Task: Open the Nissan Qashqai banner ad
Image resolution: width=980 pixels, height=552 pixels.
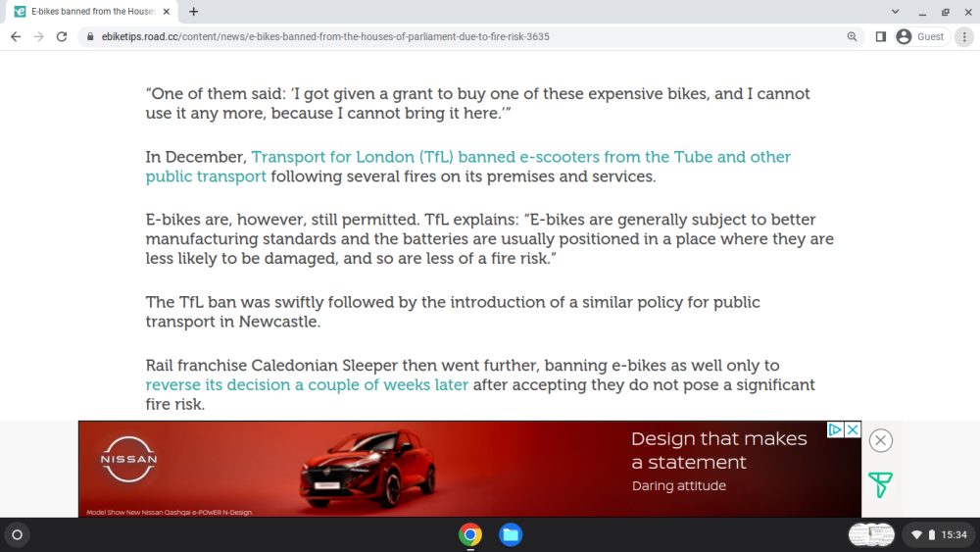Action: 470,469
